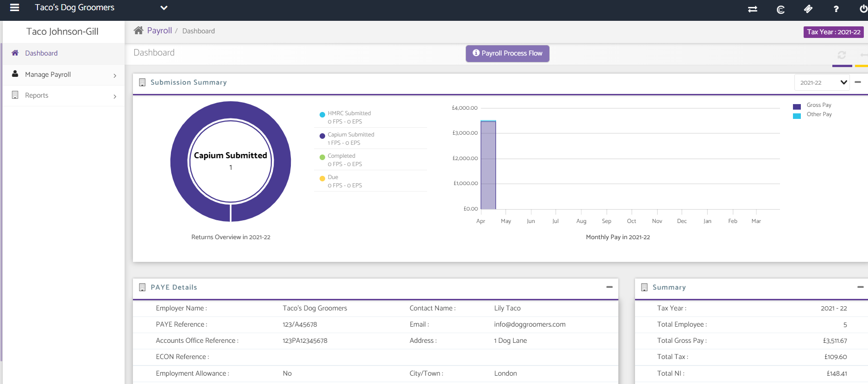Image resolution: width=868 pixels, height=384 pixels.
Task: Expand the Reports chevron
Action: click(115, 96)
